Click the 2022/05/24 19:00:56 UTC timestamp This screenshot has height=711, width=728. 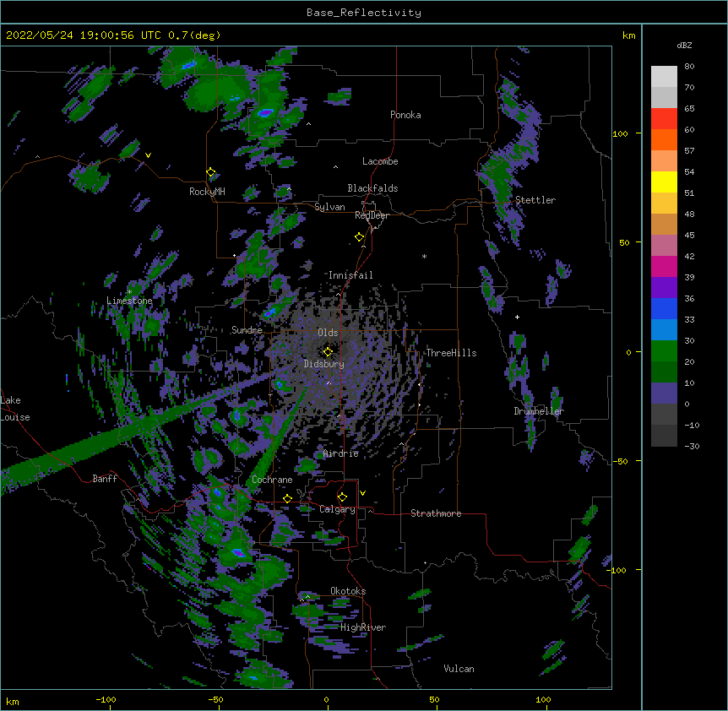[84, 35]
